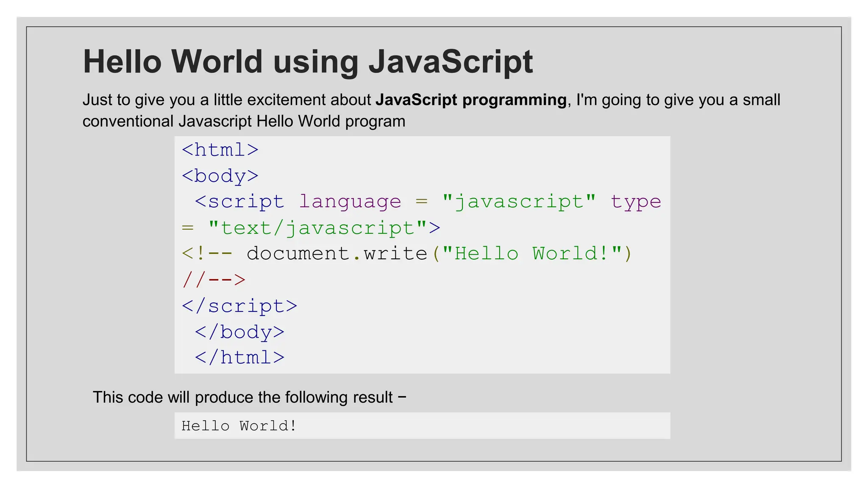Click the '<!--' comment opener
The width and height of the screenshot is (868, 488).
(x=207, y=254)
